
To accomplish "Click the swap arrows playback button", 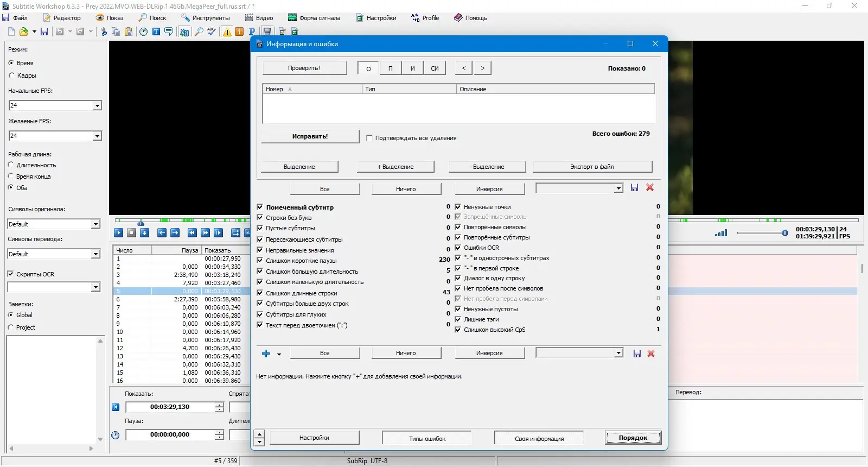I will pos(235,232).
